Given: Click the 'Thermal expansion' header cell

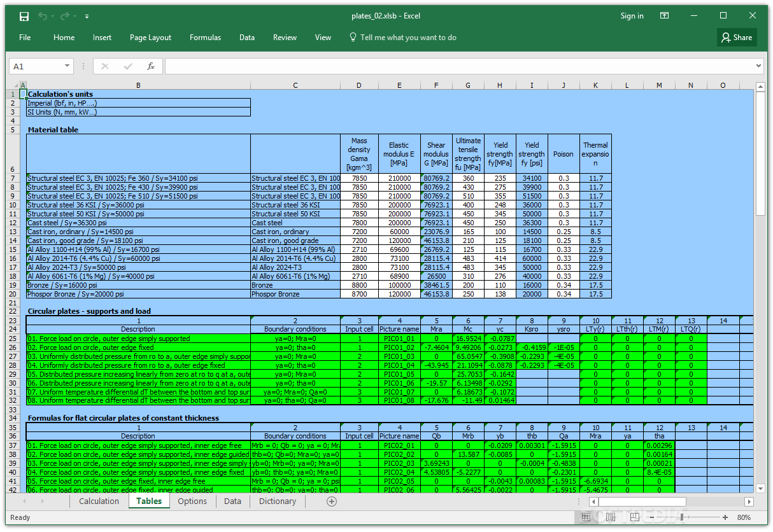Looking at the screenshot, I should pyautogui.click(x=595, y=154).
